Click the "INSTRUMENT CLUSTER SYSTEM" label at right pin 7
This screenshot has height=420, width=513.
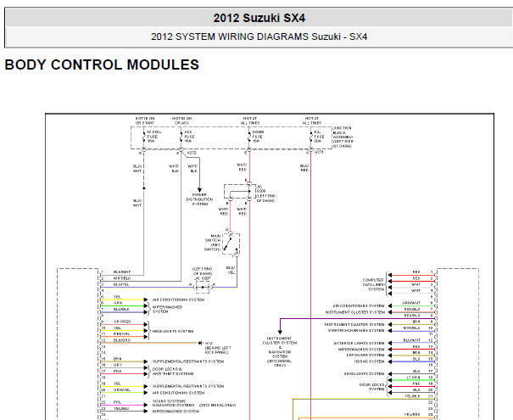pyautogui.click(x=355, y=312)
